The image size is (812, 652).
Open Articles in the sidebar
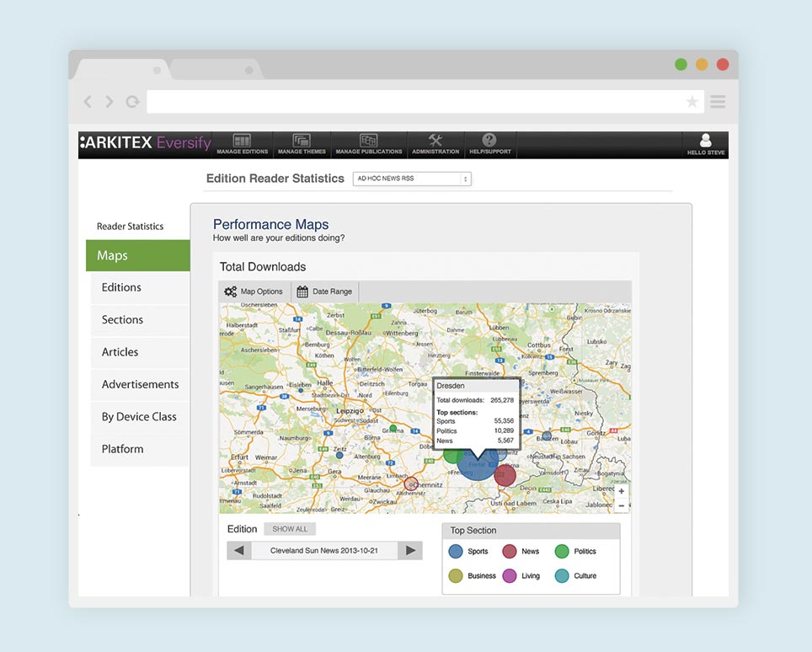coord(140,352)
